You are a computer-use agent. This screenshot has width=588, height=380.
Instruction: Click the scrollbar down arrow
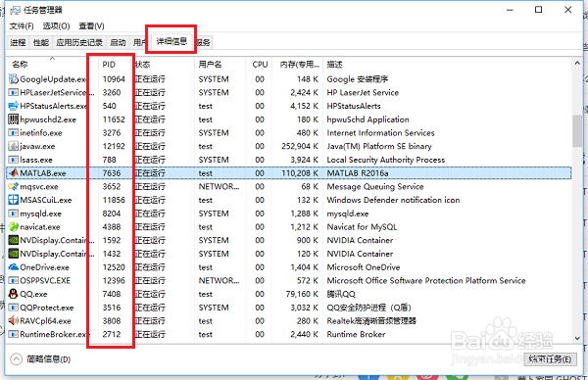point(577,338)
